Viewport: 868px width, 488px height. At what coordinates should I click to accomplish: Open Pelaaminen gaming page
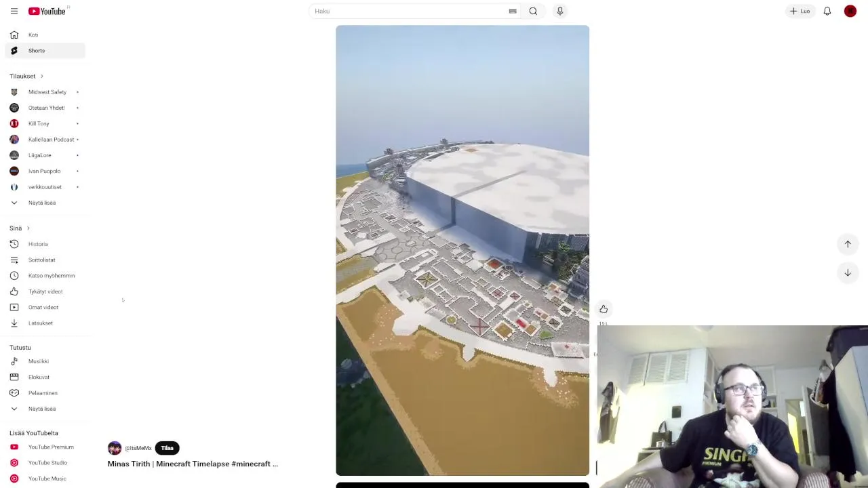coord(46,393)
